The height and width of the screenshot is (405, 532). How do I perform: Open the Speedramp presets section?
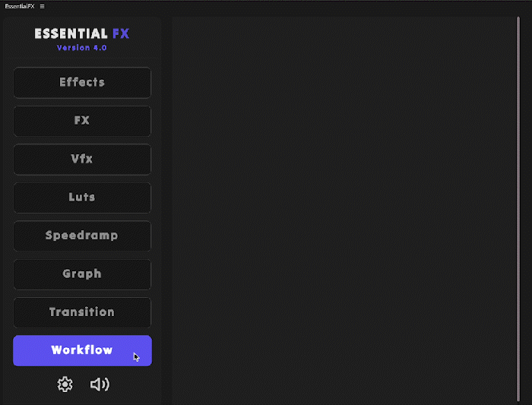click(82, 236)
